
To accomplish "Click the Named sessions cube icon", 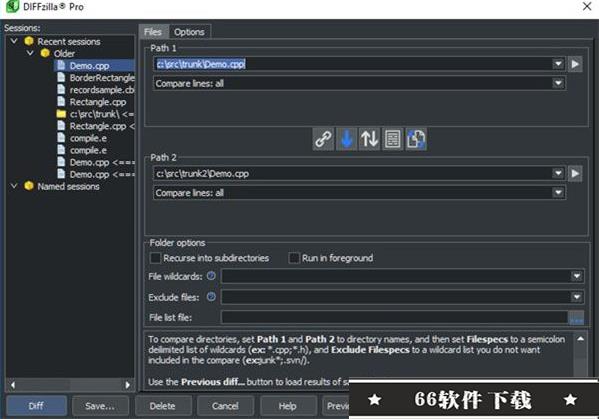I will (x=29, y=186).
